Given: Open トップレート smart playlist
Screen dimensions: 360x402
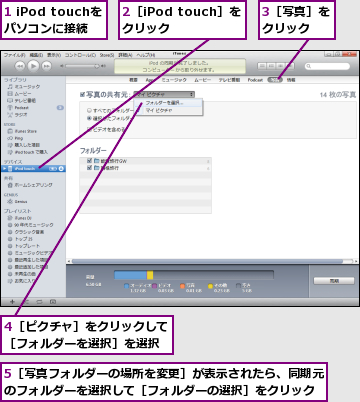Looking at the screenshot, I should [24, 246].
